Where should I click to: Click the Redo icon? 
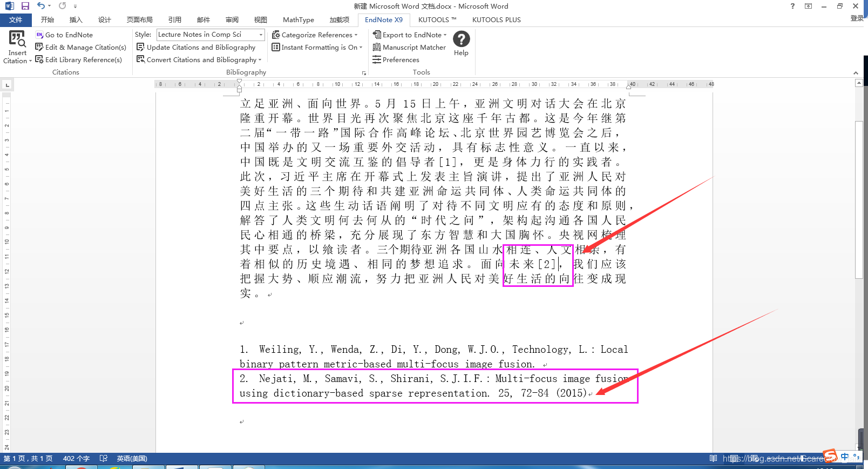click(x=62, y=6)
